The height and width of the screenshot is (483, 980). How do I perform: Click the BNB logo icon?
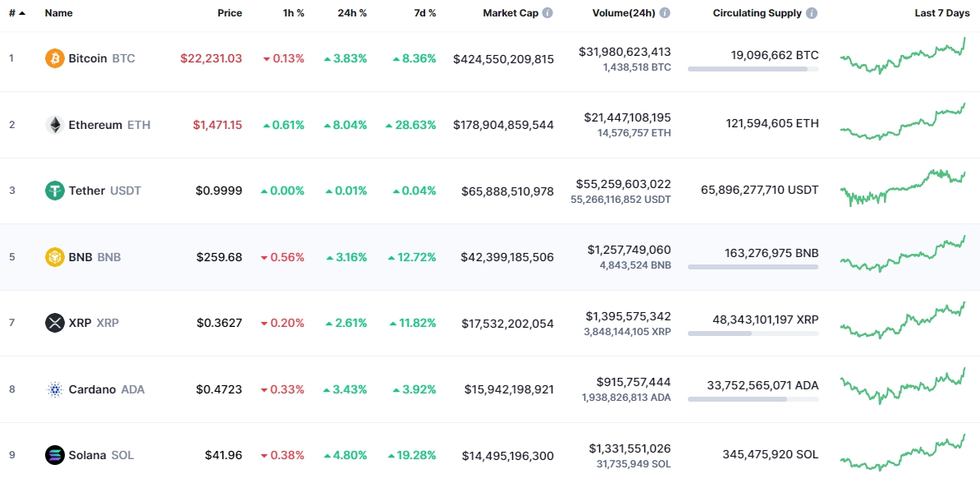pos(55,257)
